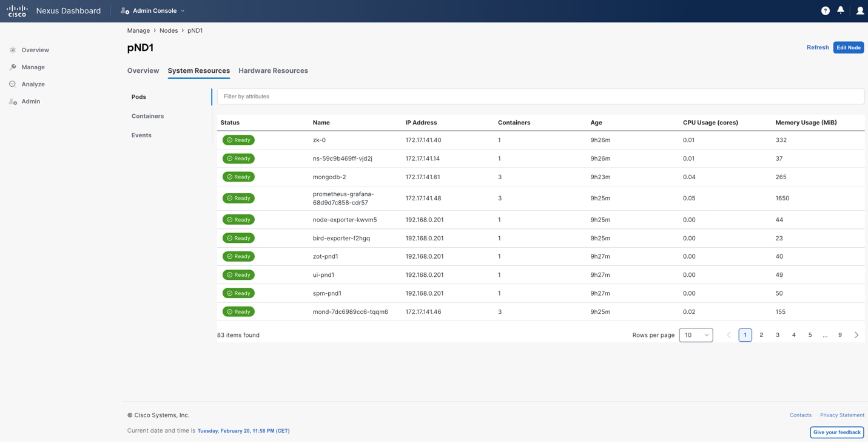Image resolution: width=868 pixels, height=442 pixels.
Task: Click pod name prometheus-grafana-68d9d7c858-cdr57
Action: click(343, 199)
